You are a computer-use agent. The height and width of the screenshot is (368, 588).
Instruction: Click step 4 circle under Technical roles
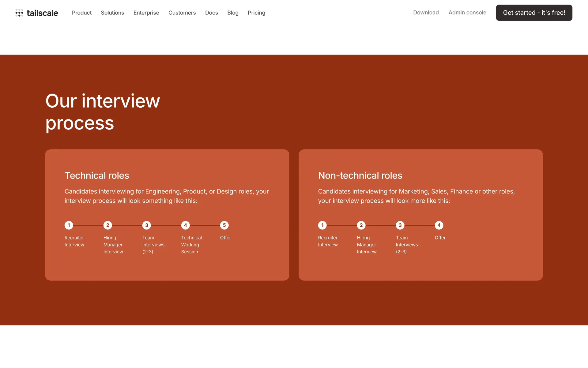pyautogui.click(x=185, y=225)
